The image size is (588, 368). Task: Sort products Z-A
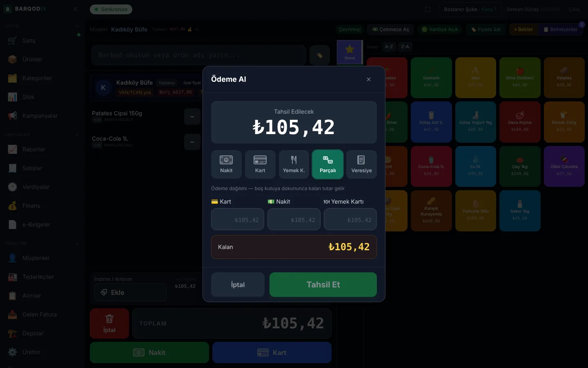click(x=405, y=47)
